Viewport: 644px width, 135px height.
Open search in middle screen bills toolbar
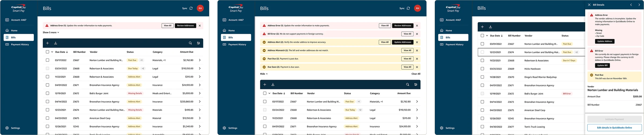(408, 85)
